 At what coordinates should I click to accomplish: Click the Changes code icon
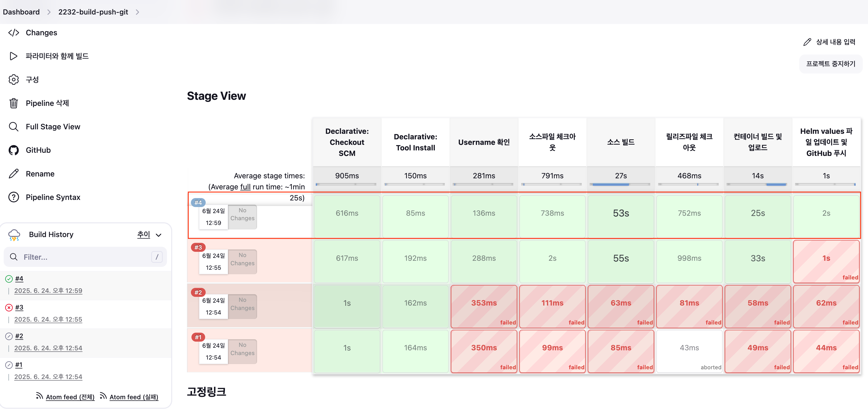13,33
